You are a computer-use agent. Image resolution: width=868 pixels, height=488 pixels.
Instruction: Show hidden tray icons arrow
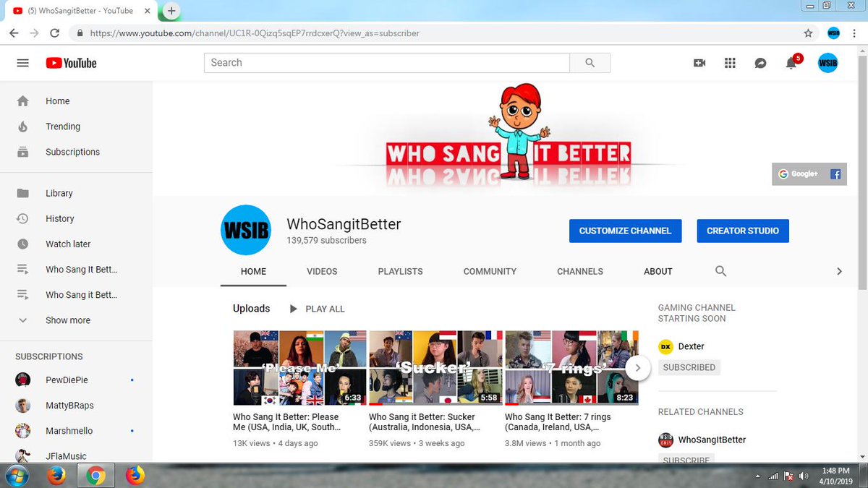757,476
